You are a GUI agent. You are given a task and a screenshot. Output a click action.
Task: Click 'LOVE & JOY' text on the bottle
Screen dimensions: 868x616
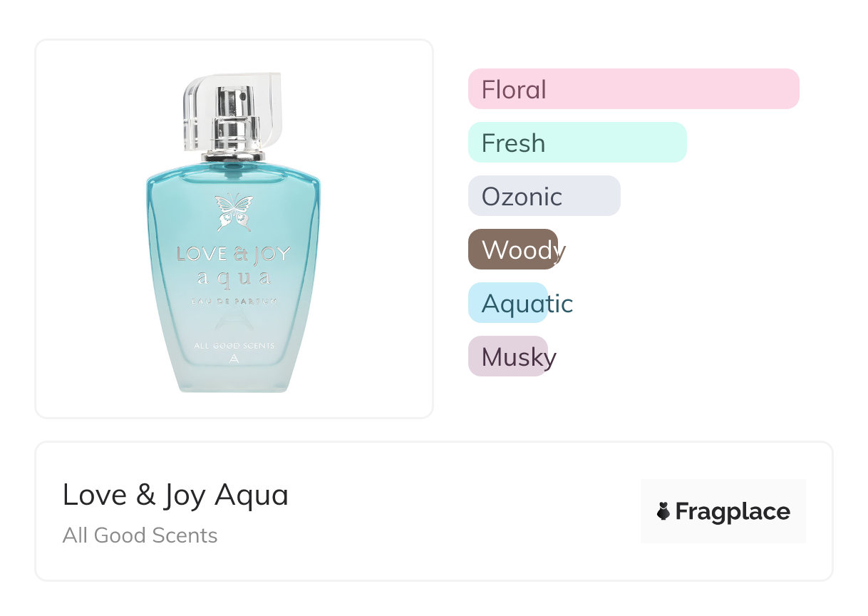point(233,254)
